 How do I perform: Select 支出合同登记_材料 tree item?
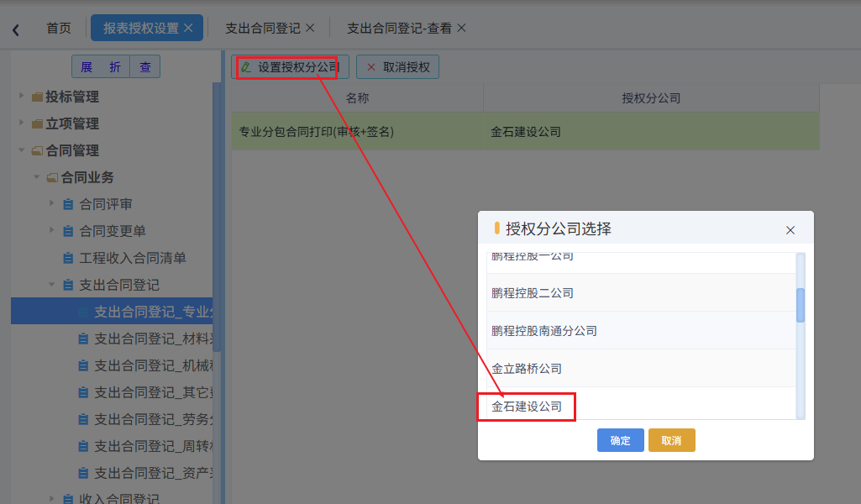[x=153, y=339]
